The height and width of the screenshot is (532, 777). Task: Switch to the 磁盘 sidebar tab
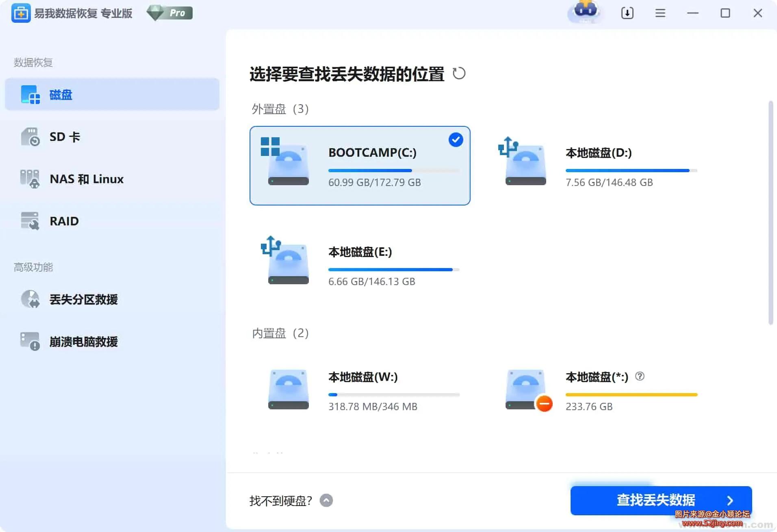click(61, 94)
